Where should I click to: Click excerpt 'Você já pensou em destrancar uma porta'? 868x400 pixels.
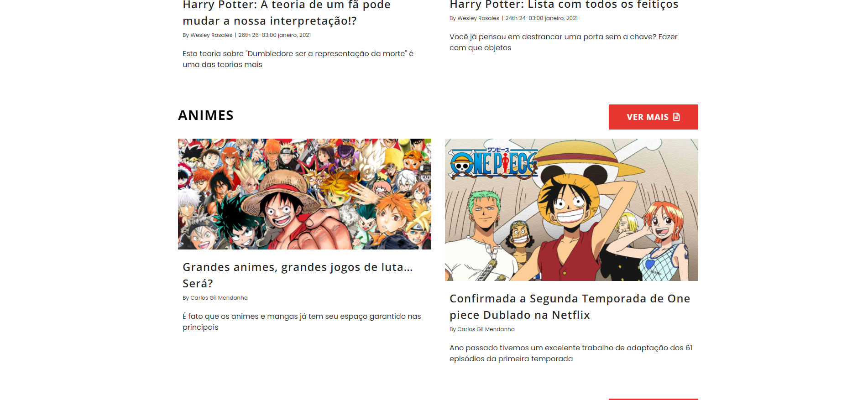click(564, 42)
